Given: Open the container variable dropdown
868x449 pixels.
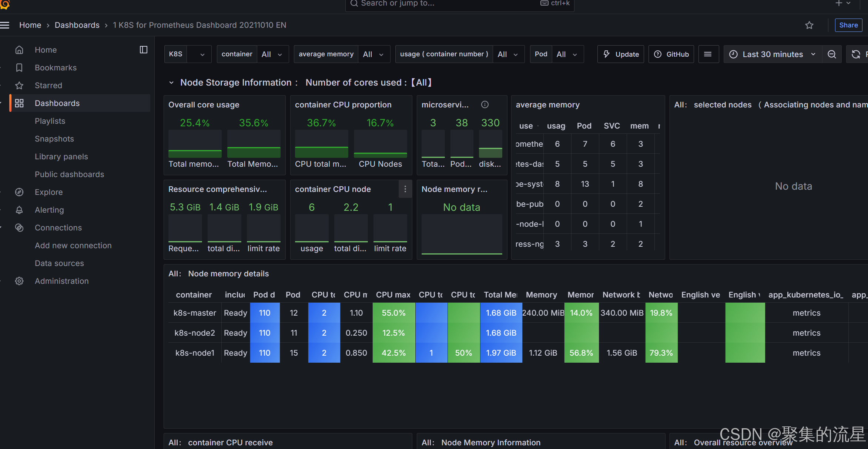Looking at the screenshot, I should tap(272, 54).
